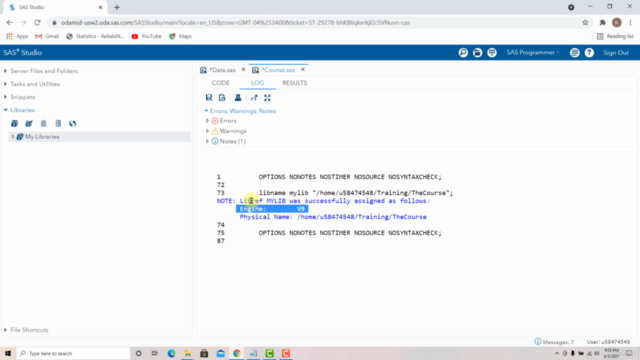Click the search icon in SAS Studio header

pos(463,53)
